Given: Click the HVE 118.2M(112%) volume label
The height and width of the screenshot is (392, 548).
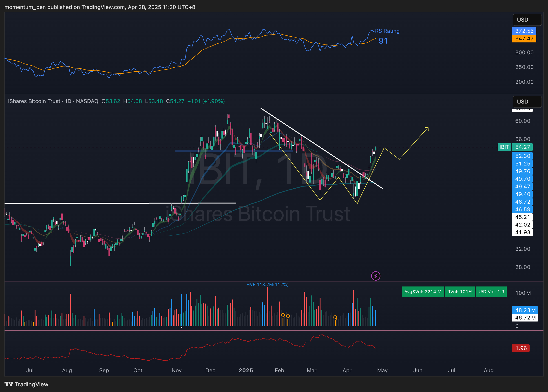Looking at the screenshot, I should (267, 285).
